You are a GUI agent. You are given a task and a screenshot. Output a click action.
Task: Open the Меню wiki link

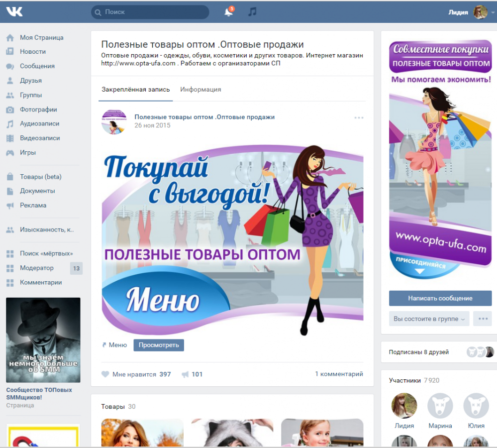[117, 345]
